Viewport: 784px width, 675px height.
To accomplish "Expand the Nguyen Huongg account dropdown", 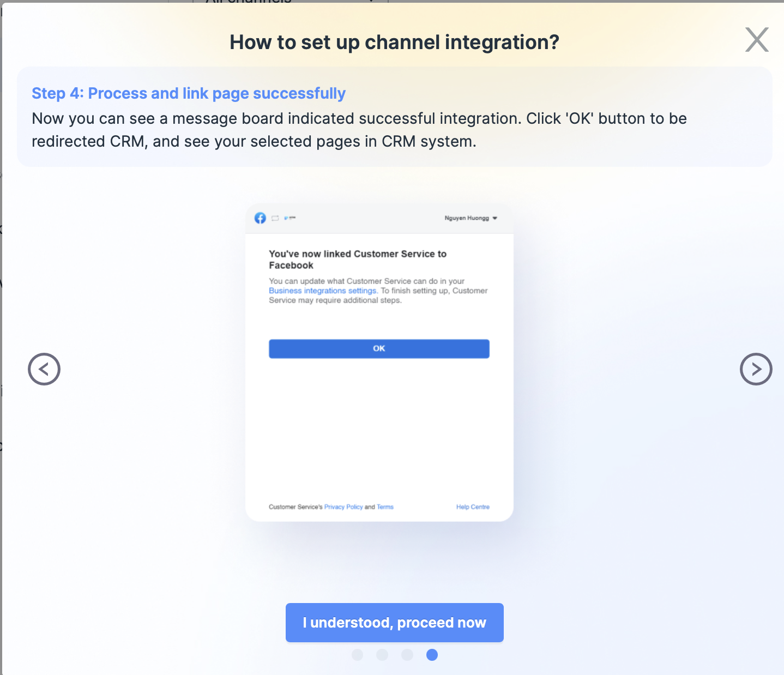I will click(x=467, y=218).
